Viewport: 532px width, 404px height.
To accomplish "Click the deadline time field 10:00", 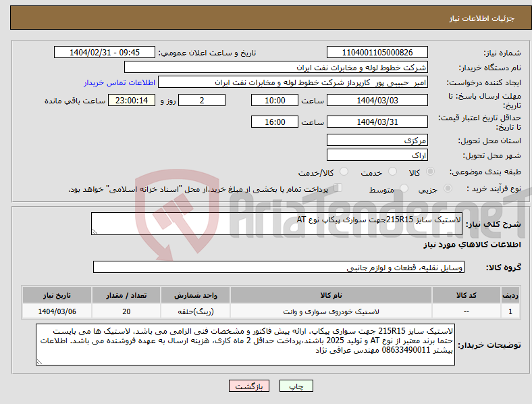I will click(275, 100).
